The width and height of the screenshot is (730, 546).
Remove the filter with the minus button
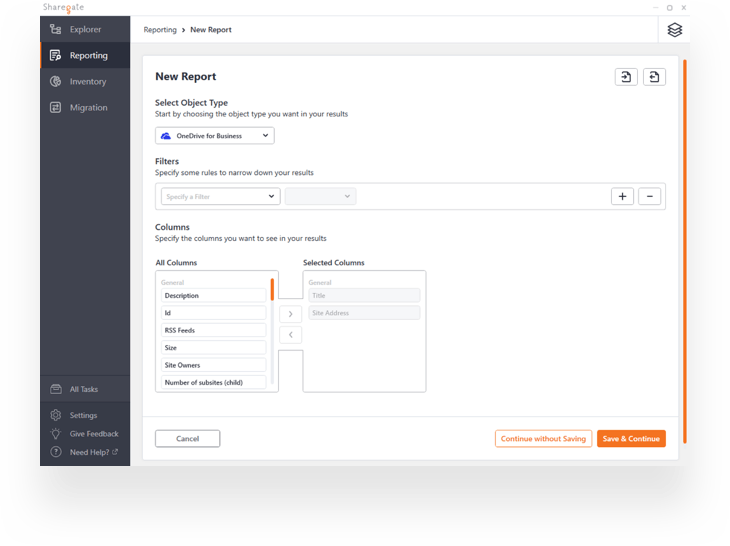click(649, 196)
